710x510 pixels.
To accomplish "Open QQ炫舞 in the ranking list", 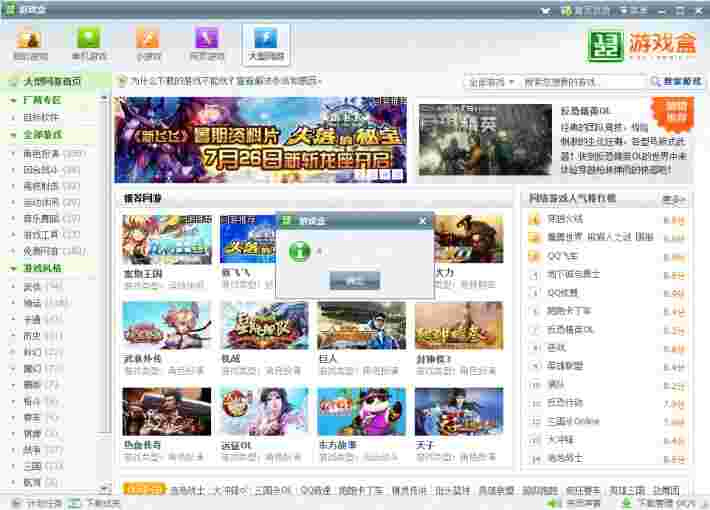I will (x=562, y=293).
